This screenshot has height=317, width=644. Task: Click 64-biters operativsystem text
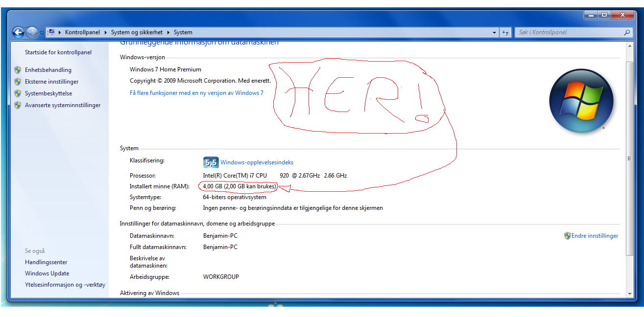235,197
